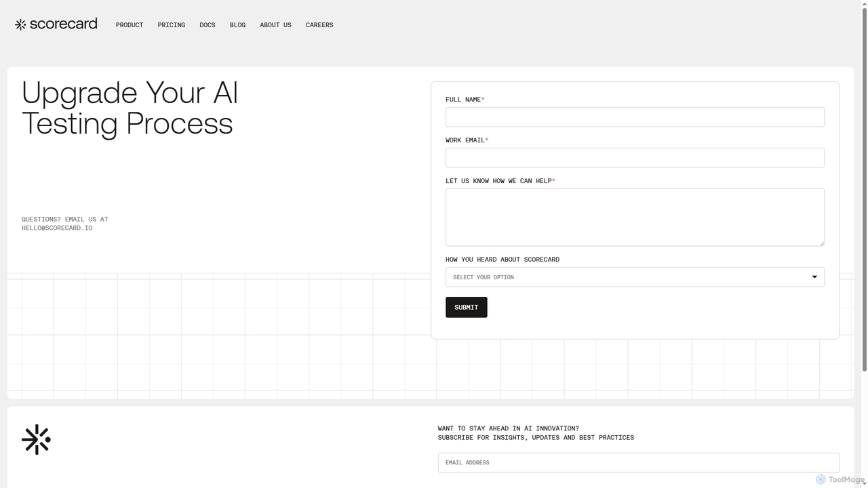Open the Product menu item
Screen dimensions: 868x488
130,25
